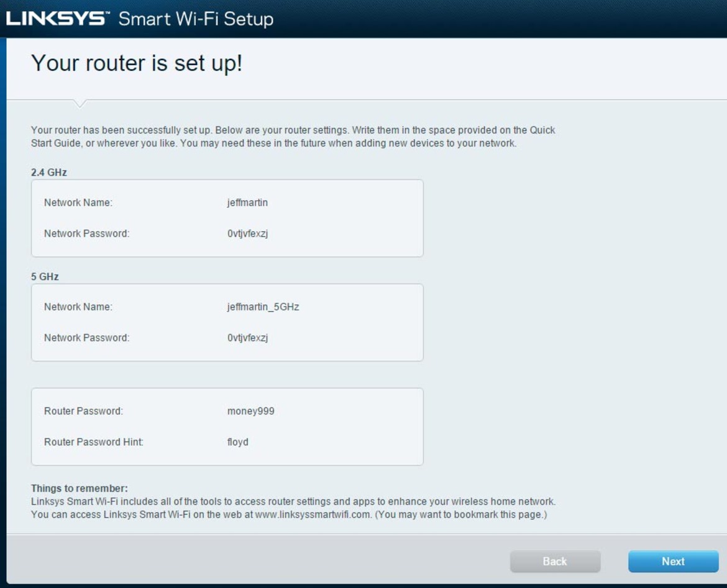Click the "Your router is set up!" heading

(137, 63)
